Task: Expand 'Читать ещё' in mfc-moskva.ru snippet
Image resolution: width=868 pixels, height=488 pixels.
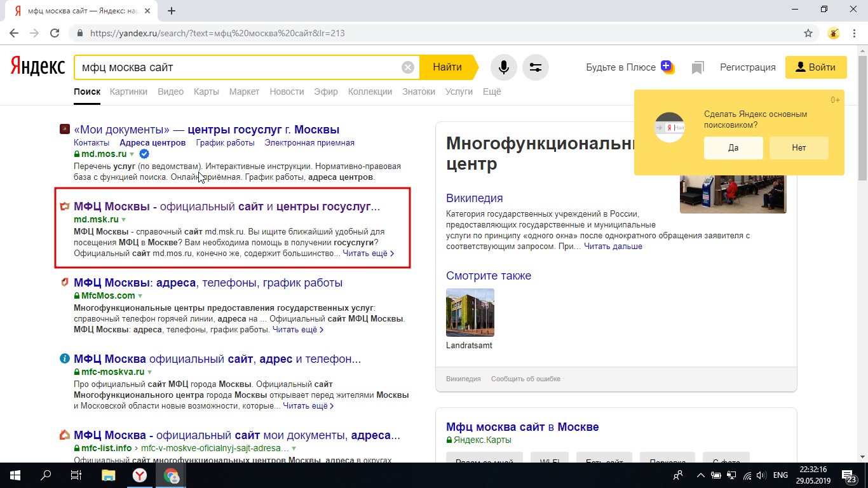Action: tap(309, 405)
